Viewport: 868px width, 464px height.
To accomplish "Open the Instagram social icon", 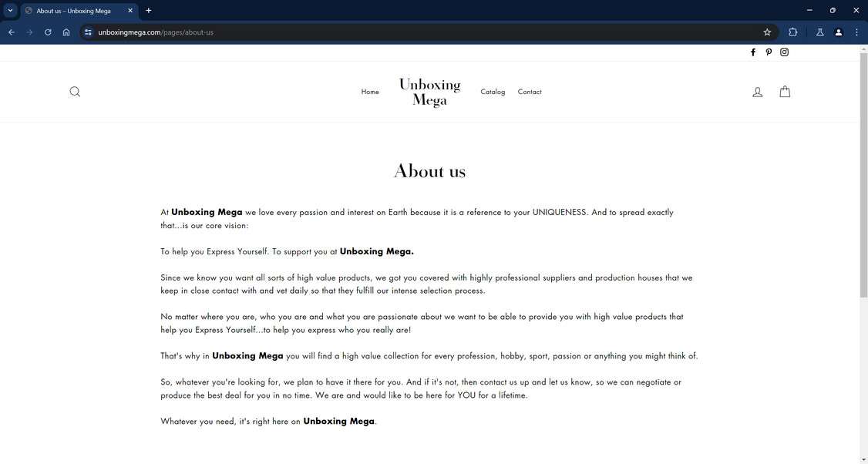I will [x=784, y=52].
